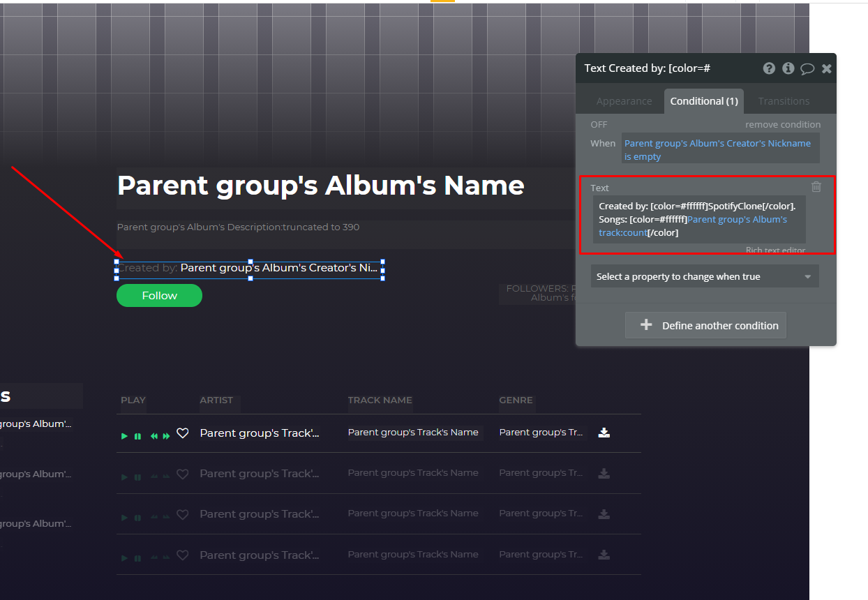The image size is (868, 600).
Task: Close the Text property editor panel
Action: click(827, 68)
